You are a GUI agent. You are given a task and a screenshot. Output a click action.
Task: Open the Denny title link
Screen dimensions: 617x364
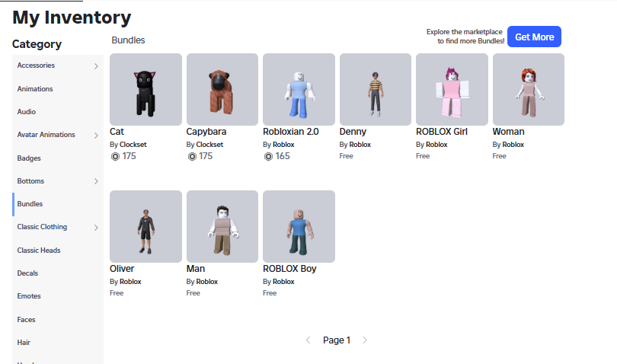[x=353, y=132]
